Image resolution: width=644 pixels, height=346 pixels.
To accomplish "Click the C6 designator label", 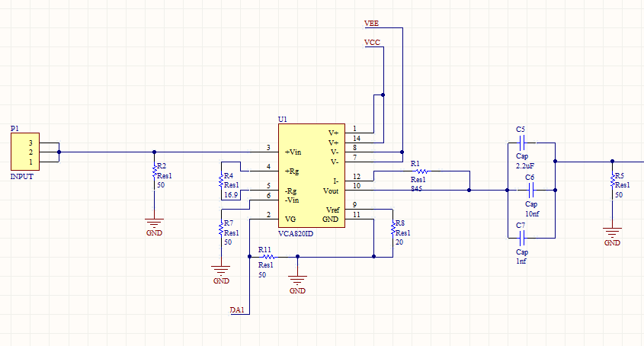I will point(530,177).
